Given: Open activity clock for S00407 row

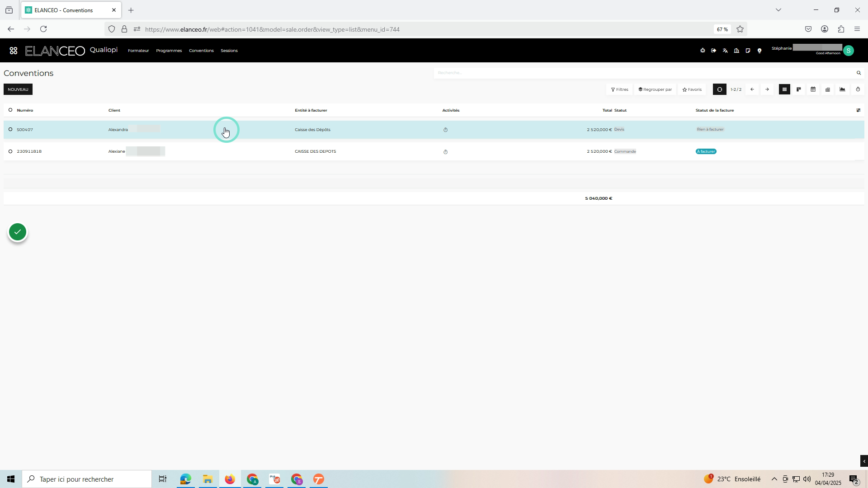Looking at the screenshot, I should [x=445, y=130].
